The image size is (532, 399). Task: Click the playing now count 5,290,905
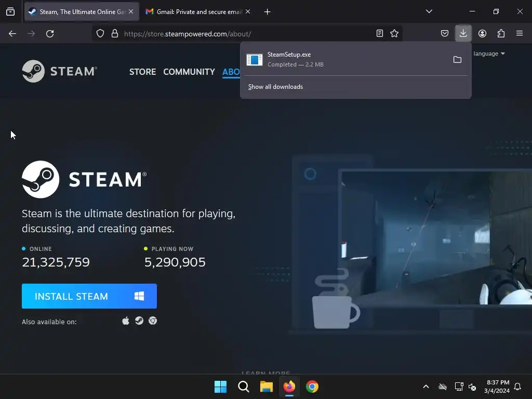click(x=175, y=262)
